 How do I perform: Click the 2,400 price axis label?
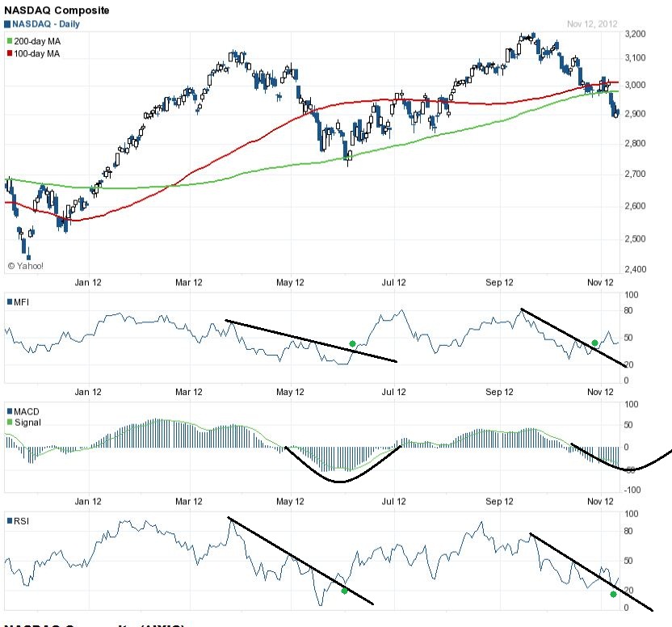pyautogui.click(x=635, y=269)
